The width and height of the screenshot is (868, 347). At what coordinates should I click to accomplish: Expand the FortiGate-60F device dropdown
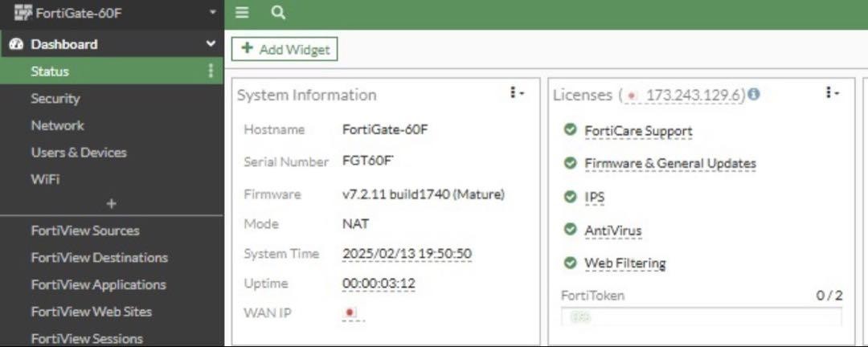click(x=213, y=12)
